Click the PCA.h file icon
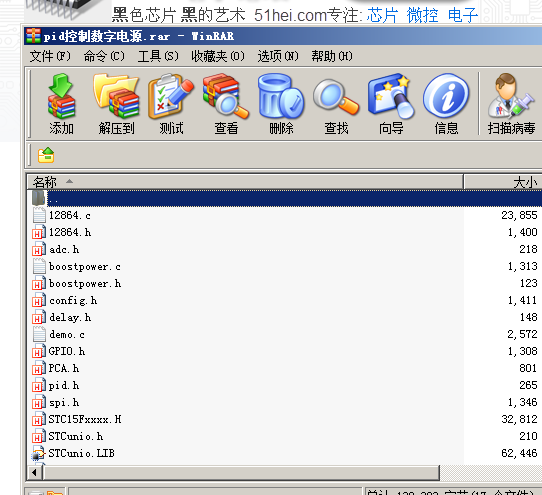 click(x=39, y=368)
